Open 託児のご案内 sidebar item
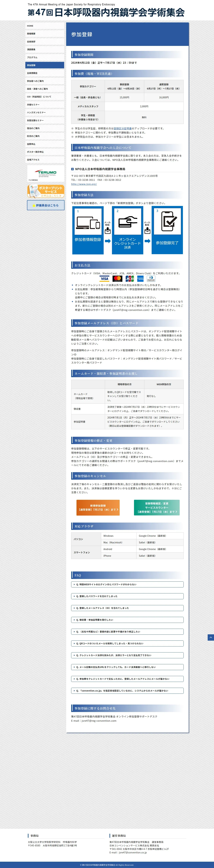The width and height of the screenshot is (214, 868). (45, 136)
